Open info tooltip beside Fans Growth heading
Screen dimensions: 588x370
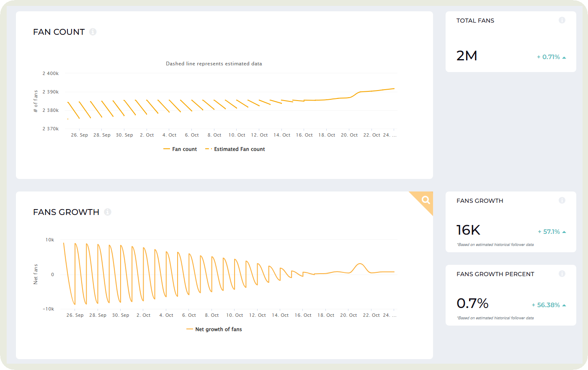click(107, 212)
